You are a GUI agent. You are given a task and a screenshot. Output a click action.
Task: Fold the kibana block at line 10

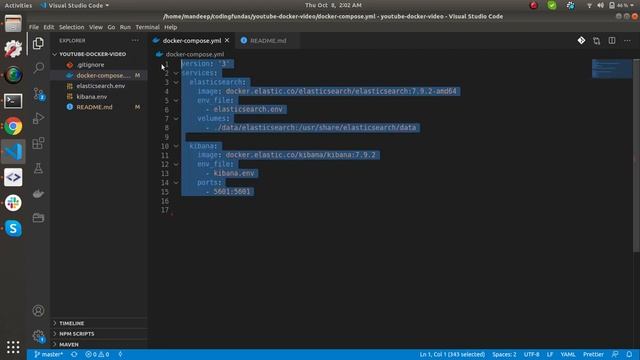(x=176, y=146)
